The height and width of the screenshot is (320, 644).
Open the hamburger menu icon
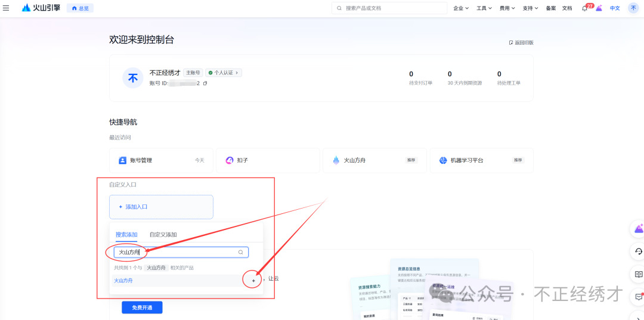6,8
